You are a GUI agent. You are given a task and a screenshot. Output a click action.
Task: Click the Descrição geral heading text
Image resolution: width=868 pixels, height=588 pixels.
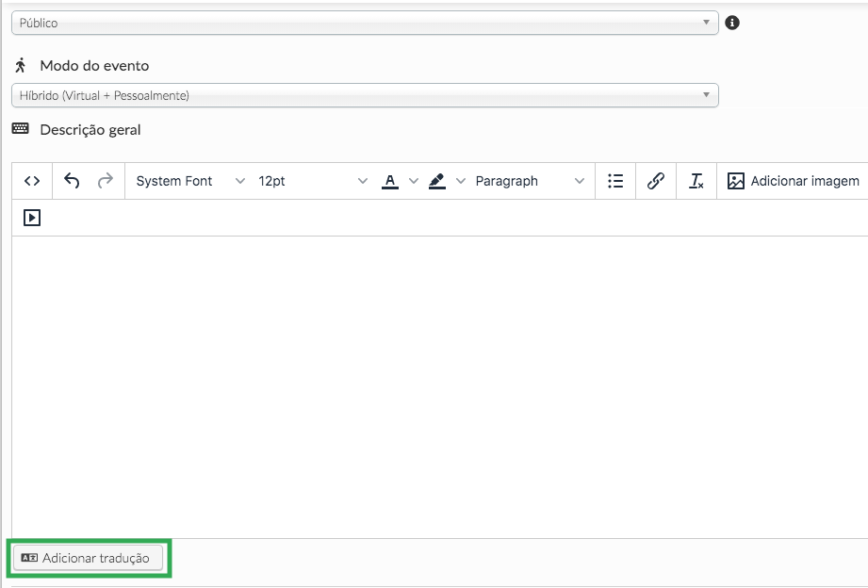[90, 129]
